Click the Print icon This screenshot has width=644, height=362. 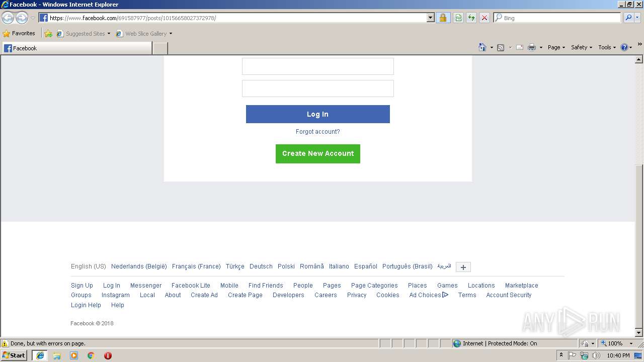pos(532,47)
